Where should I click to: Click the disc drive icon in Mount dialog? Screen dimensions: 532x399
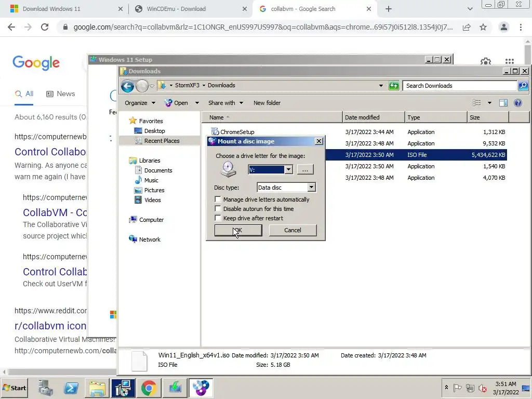point(228,169)
